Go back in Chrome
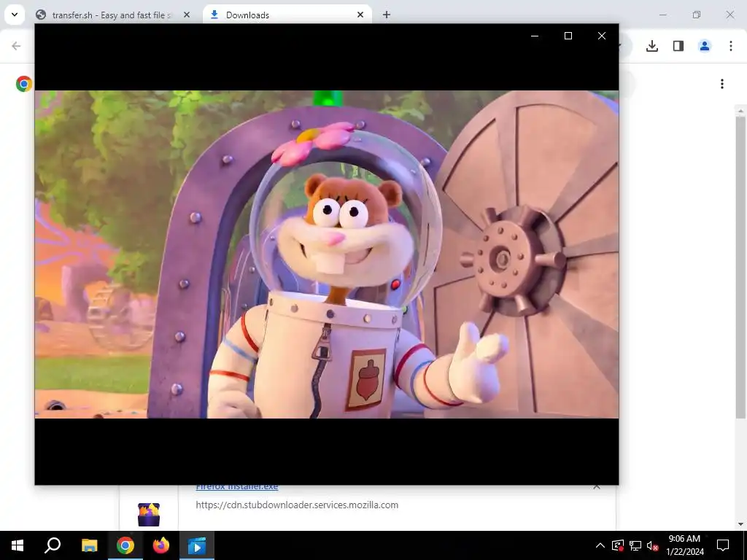Image resolution: width=747 pixels, height=560 pixels. tap(16, 46)
